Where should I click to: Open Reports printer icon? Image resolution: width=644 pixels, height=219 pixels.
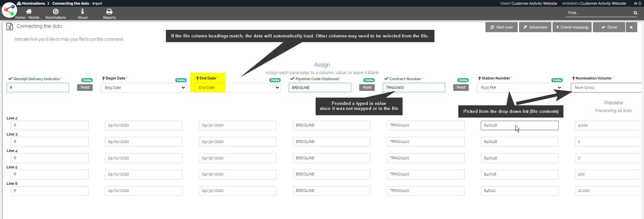(x=109, y=12)
